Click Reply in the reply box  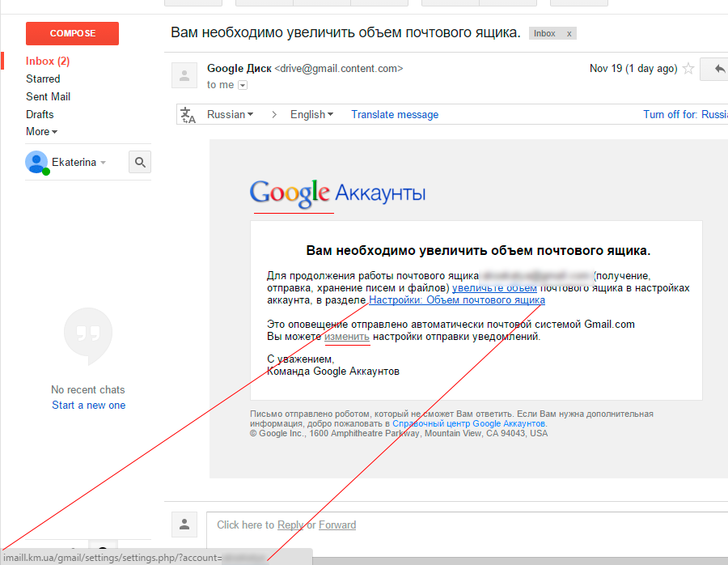(x=290, y=525)
